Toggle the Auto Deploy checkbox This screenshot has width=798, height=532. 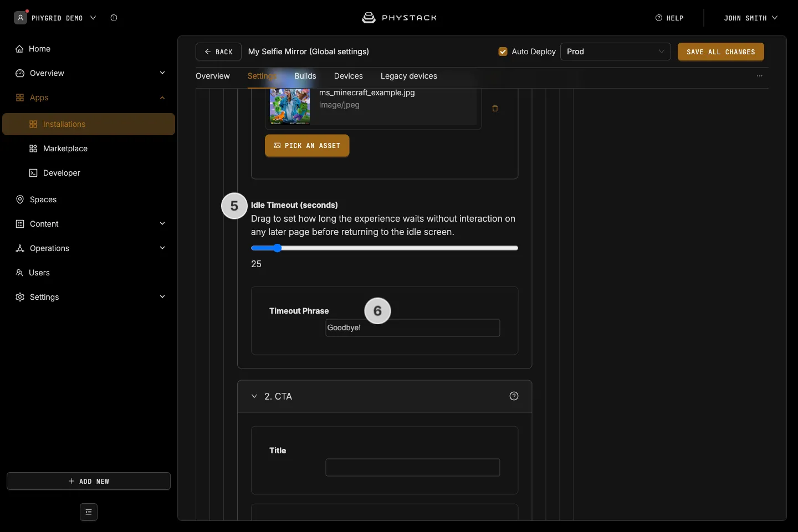(503, 52)
